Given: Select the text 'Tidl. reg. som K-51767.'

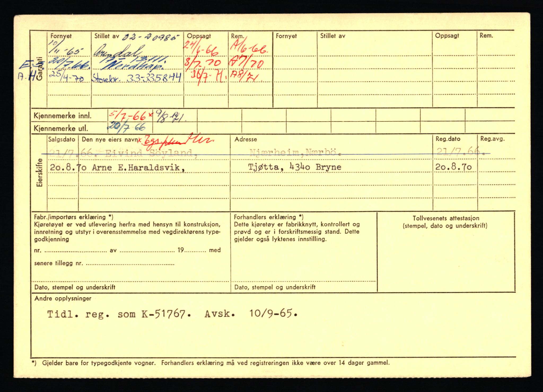Looking at the screenshot, I should pos(119,314).
